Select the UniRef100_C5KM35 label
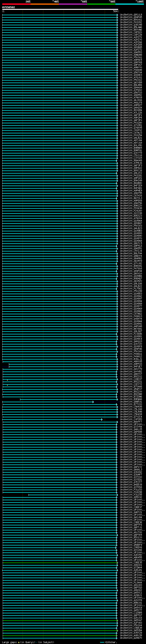146x644 pixels. click(x=131, y=407)
